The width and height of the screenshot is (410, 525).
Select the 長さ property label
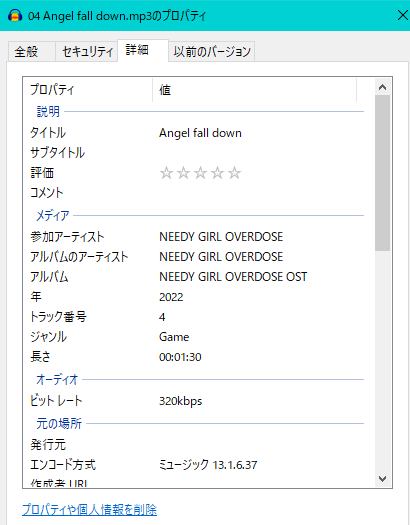click(x=40, y=357)
